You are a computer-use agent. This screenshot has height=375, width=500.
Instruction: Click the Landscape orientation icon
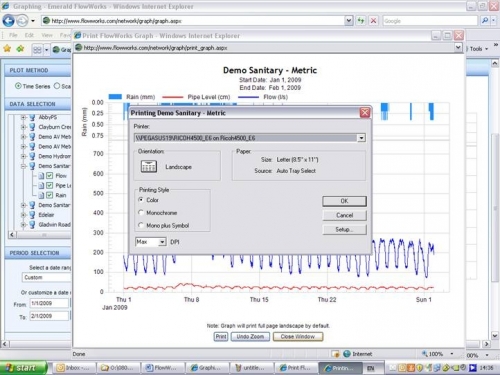pyautogui.click(x=149, y=166)
